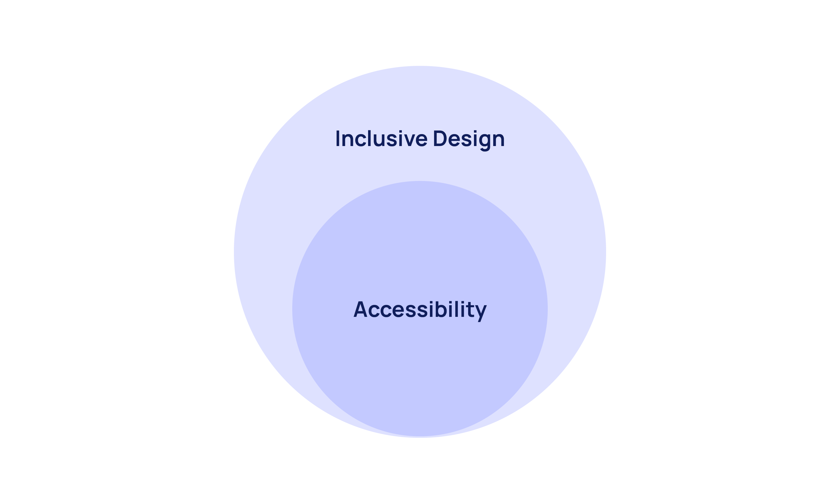Select the outer Inclusive Design label

420,138
